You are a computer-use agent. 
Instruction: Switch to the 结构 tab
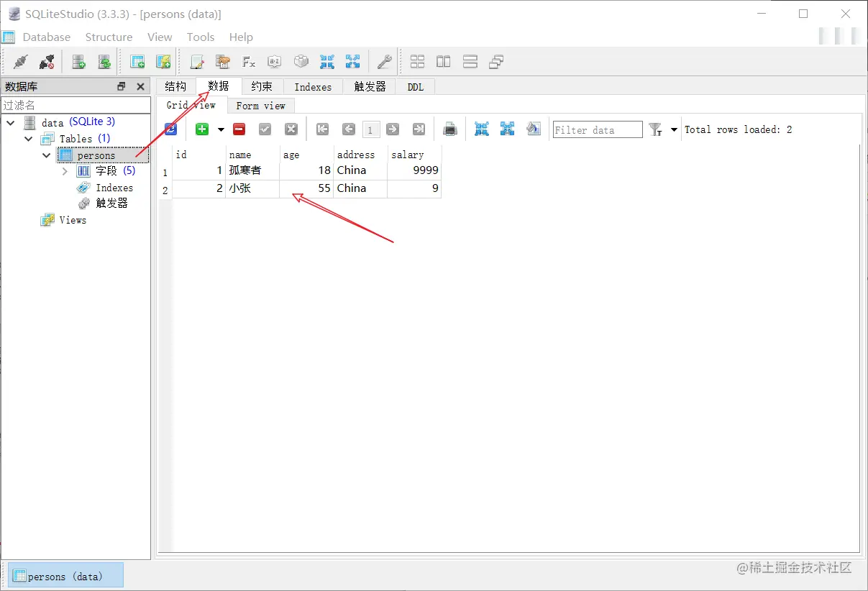click(x=175, y=86)
